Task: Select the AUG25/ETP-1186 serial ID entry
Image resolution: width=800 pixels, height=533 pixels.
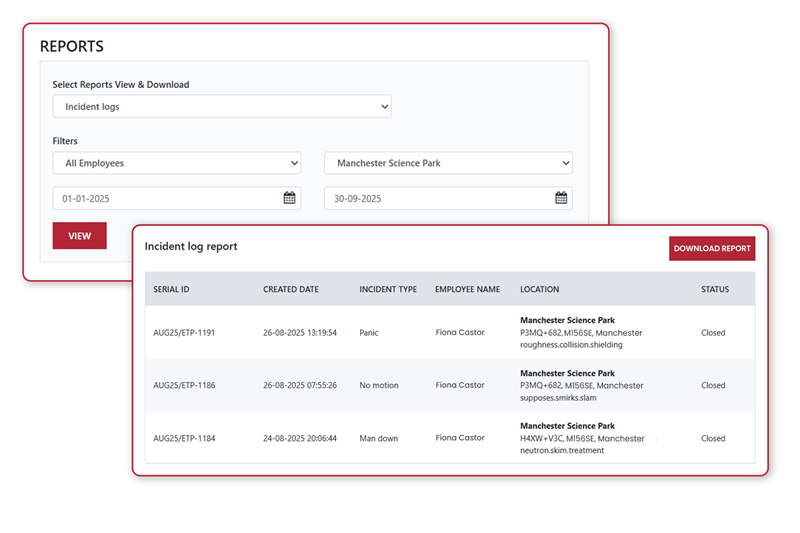Action: pos(184,385)
